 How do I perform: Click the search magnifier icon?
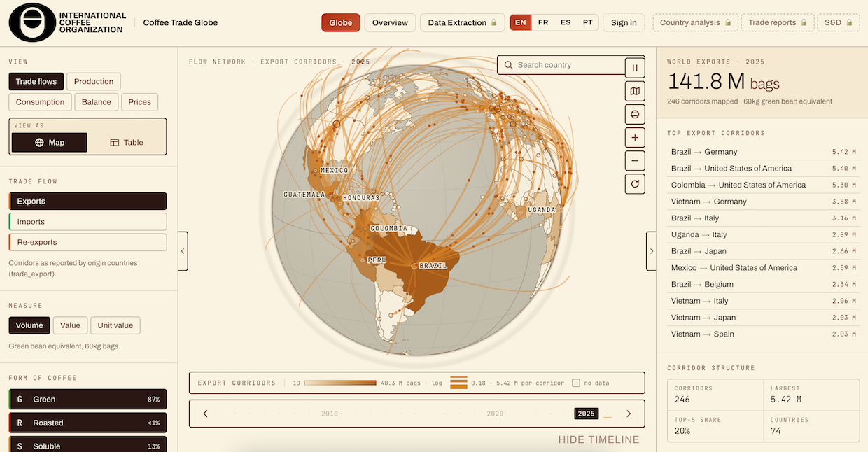coord(508,65)
